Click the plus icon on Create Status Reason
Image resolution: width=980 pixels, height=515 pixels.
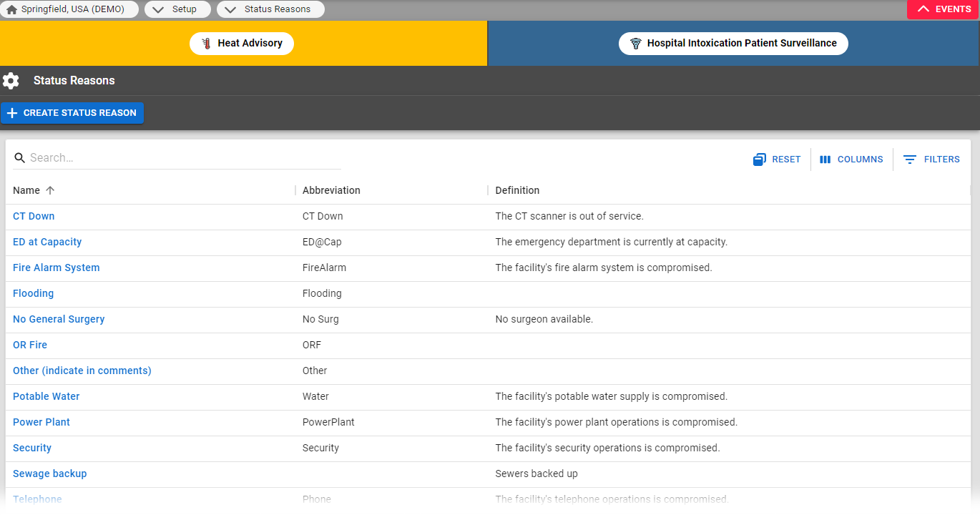11,112
